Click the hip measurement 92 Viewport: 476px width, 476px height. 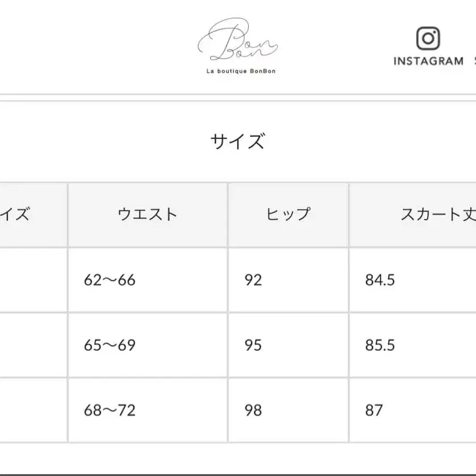tap(254, 280)
